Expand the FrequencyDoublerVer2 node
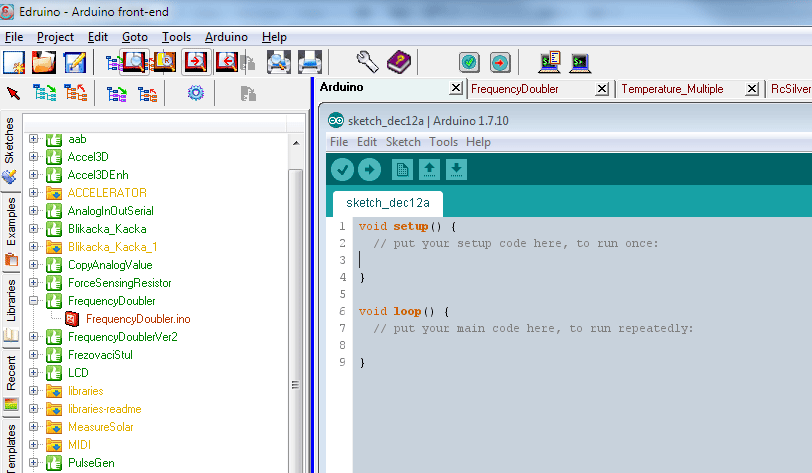The image size is (812, 473). [x=34, y=337]
